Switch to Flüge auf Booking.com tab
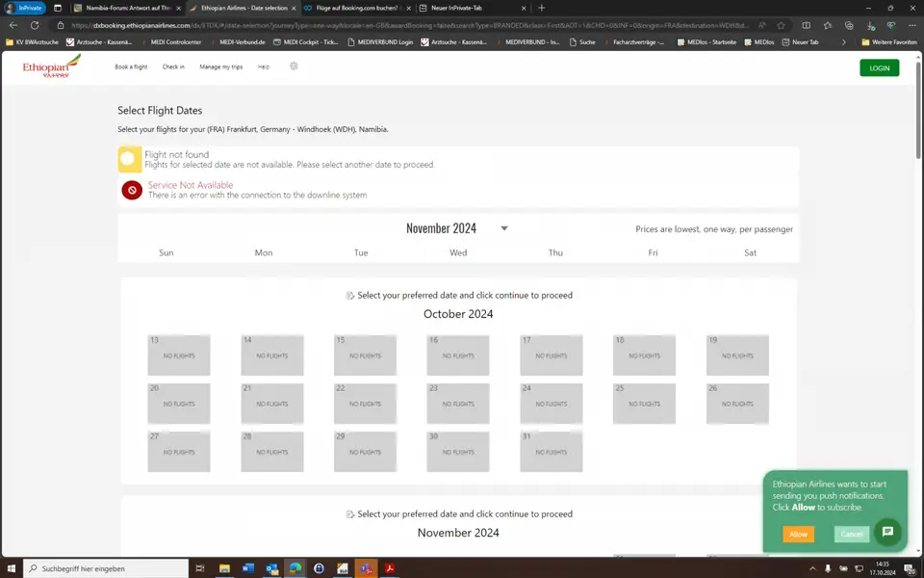Screen dimensions: 924x578 tap(357, 8)
